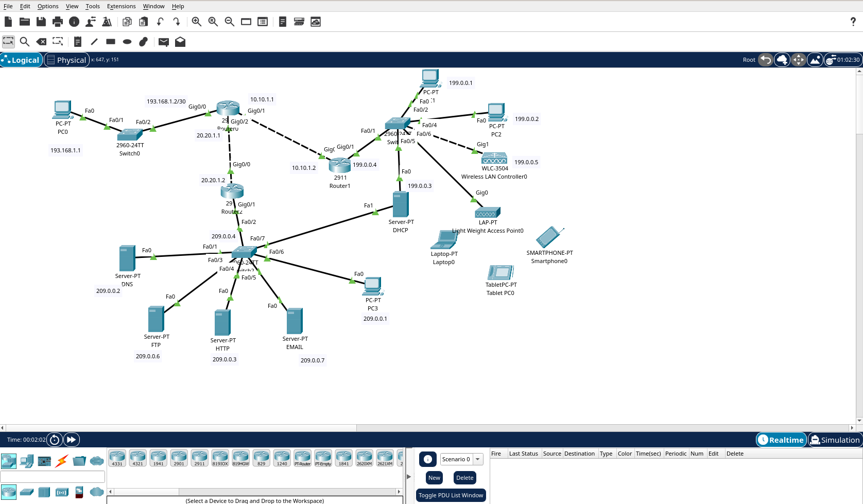
Task: Switch to Simulation mode
Action: point(835,440)
